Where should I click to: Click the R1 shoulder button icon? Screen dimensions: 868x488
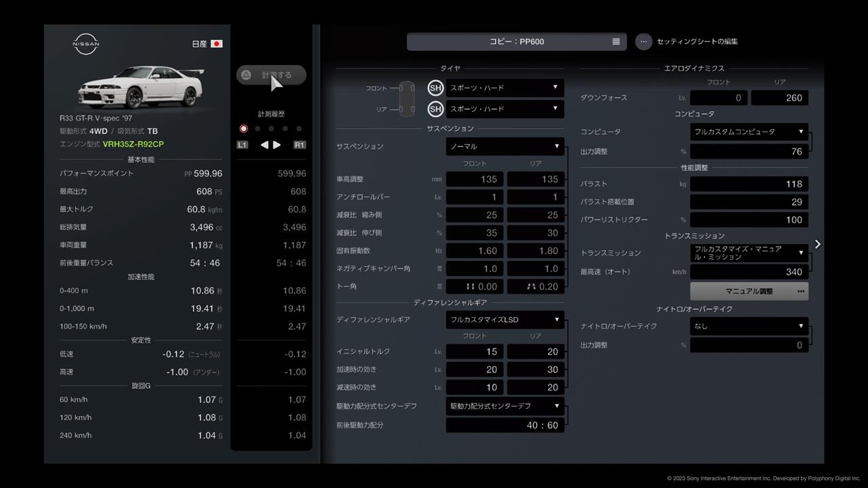(300, 145)
